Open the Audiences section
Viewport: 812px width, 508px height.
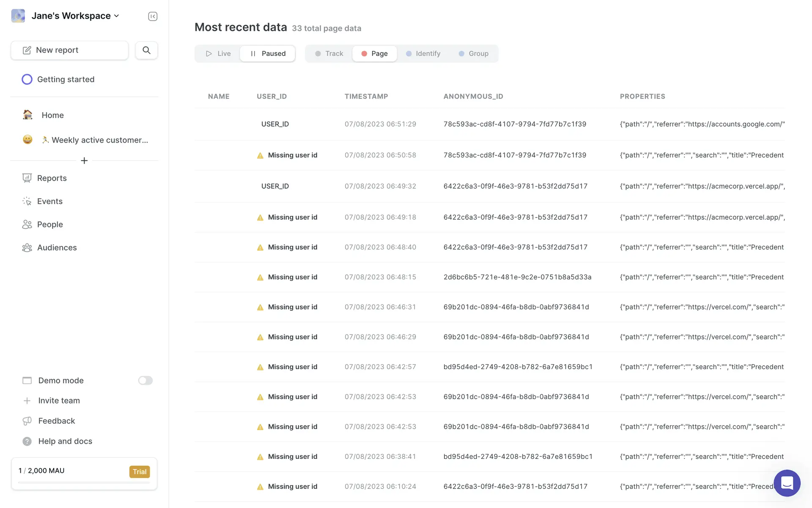(x=57, y=248)
